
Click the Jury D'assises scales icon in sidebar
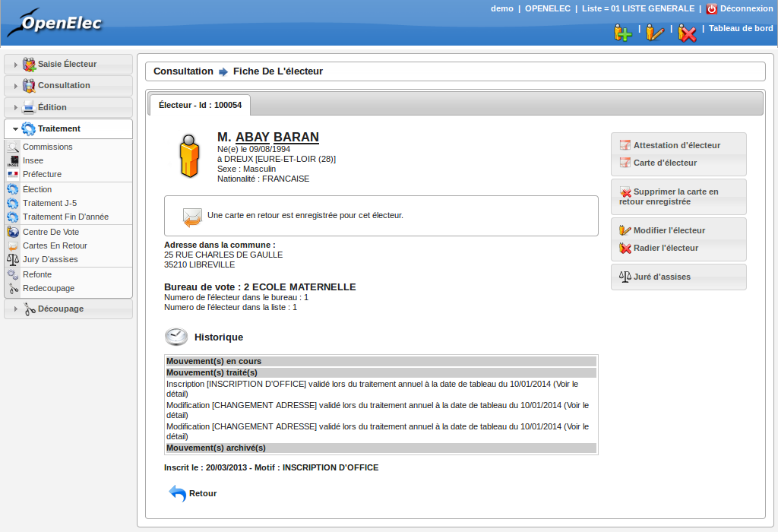click(13, 259)
